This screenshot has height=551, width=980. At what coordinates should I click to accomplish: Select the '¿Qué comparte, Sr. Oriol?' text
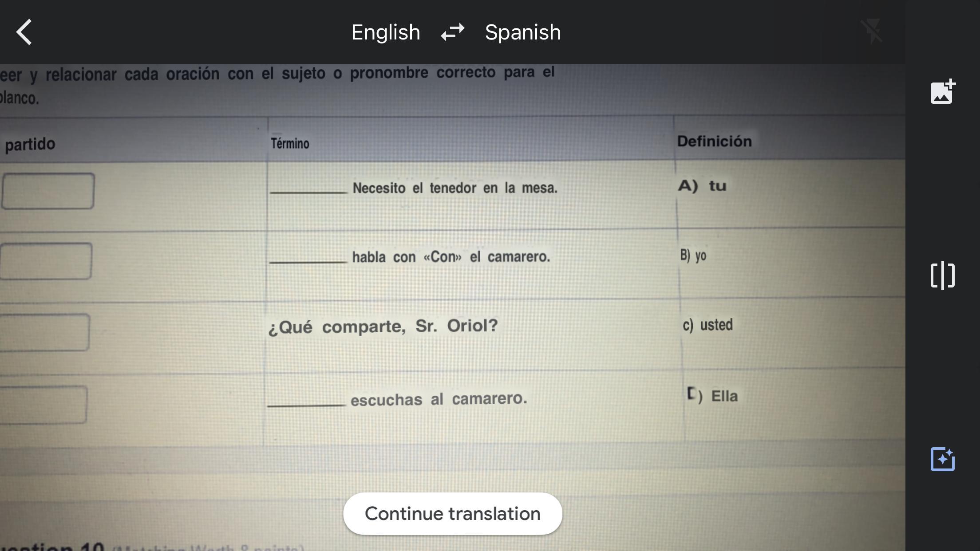point(383,327)
